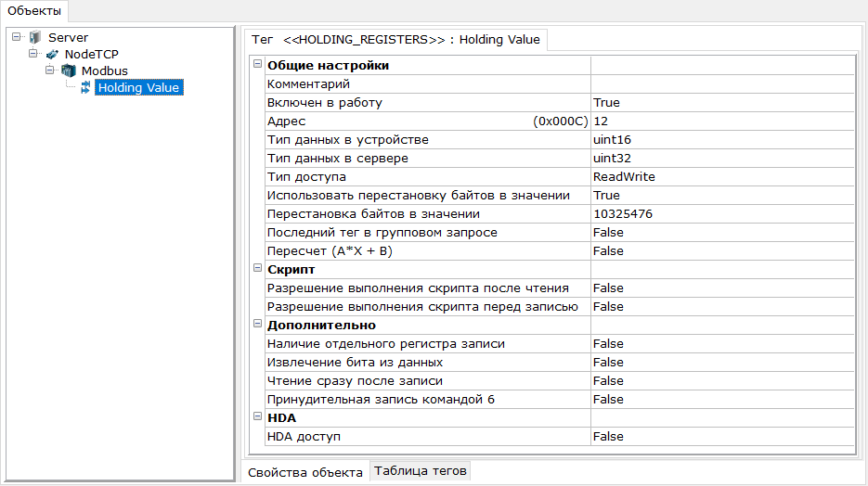Collapse the Server tree node
This screenshot has height=486, width=868.
click(17, 37)
